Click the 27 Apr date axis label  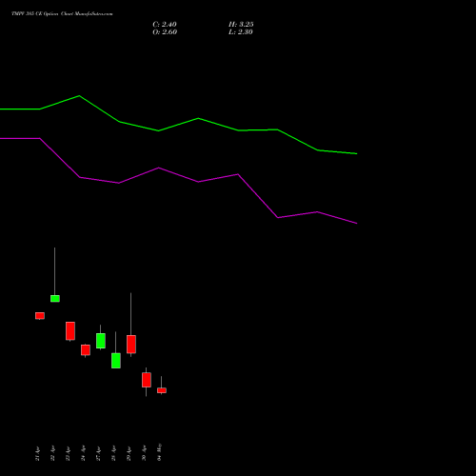point(98,453)
